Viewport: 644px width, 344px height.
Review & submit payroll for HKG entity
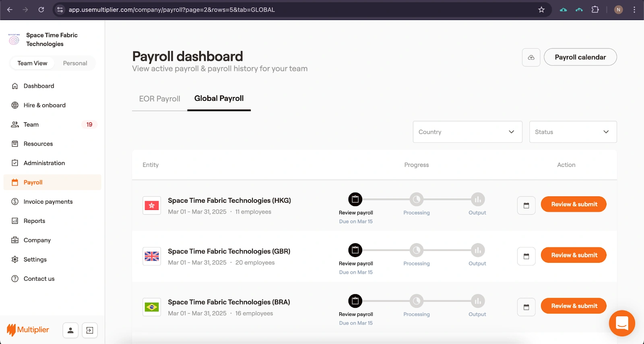tap(574, 204)
